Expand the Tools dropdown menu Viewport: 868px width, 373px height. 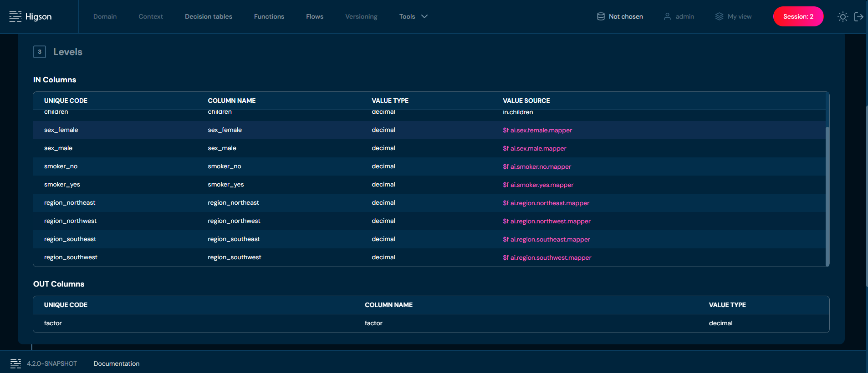coord(407,16)
